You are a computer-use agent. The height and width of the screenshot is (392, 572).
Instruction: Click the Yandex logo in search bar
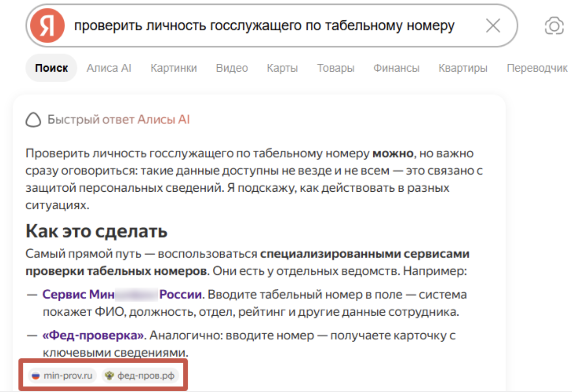tap(47, 26)
